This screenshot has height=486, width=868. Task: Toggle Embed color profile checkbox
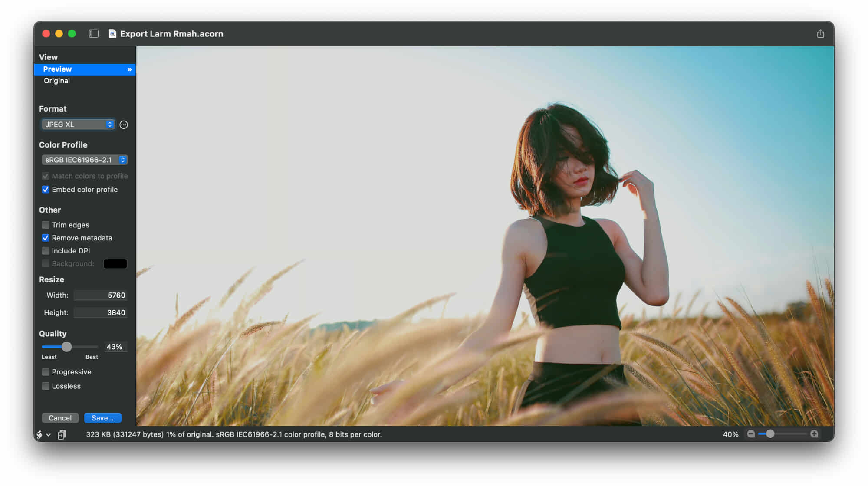pyautogui.click(x=46, y=190)
